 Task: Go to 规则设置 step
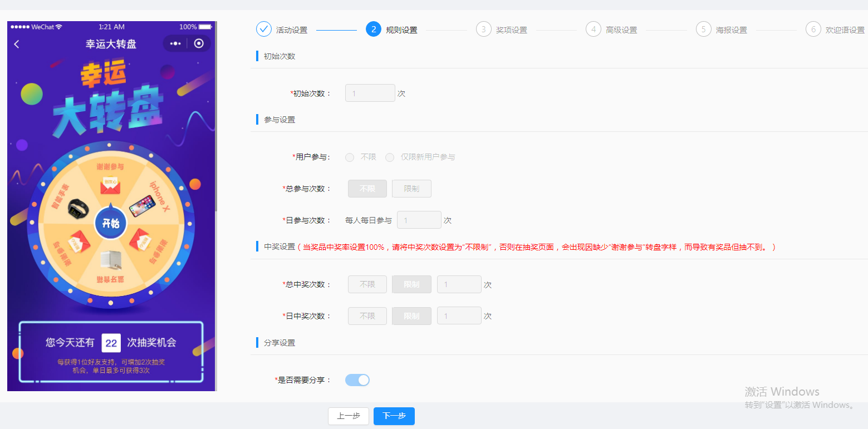(x=401, y=30)
